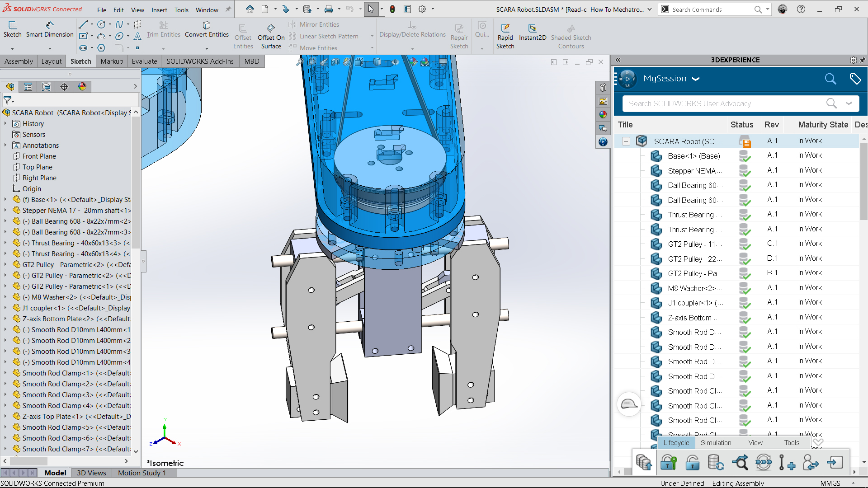
Task: Open the MySession dropdown chevron
Action: [696, 79]
